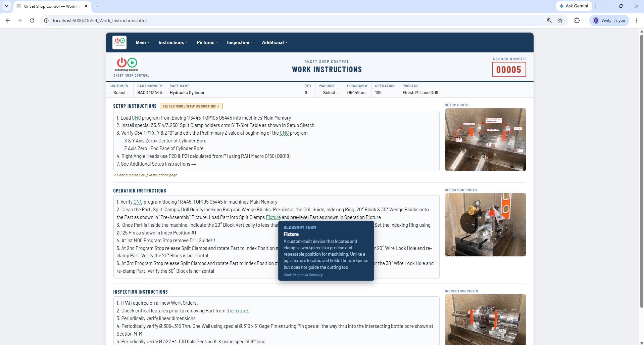Open the Main dropdown menu
The height and width of the screenshot is (345, 644).
click(143, 42)
